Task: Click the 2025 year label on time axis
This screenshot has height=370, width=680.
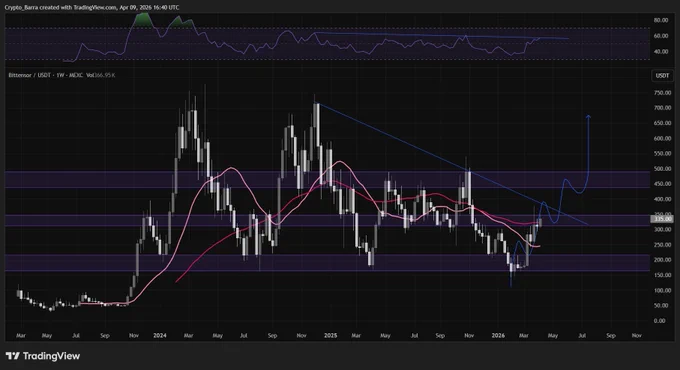Action: click(330, 335)
